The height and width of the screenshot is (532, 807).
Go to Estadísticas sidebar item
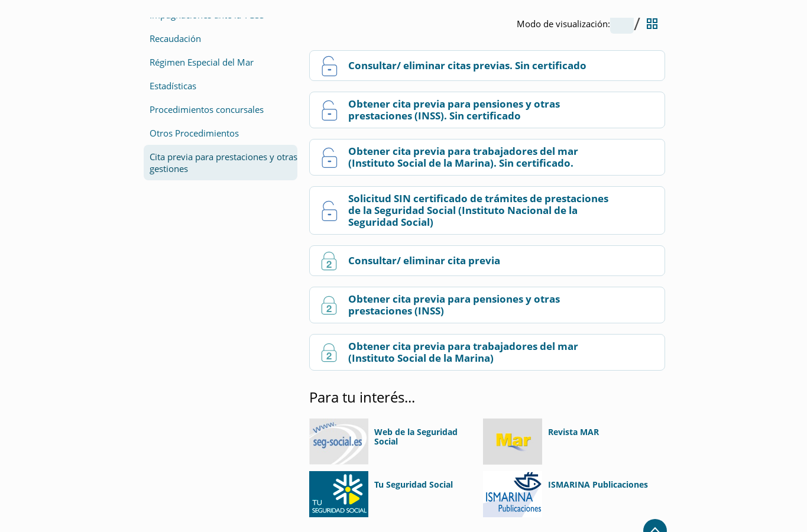coord(173,86)
